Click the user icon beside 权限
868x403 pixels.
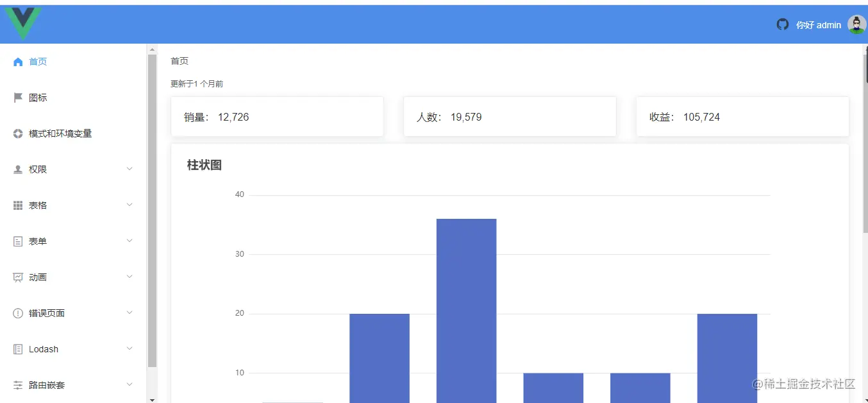click(18, 169)
